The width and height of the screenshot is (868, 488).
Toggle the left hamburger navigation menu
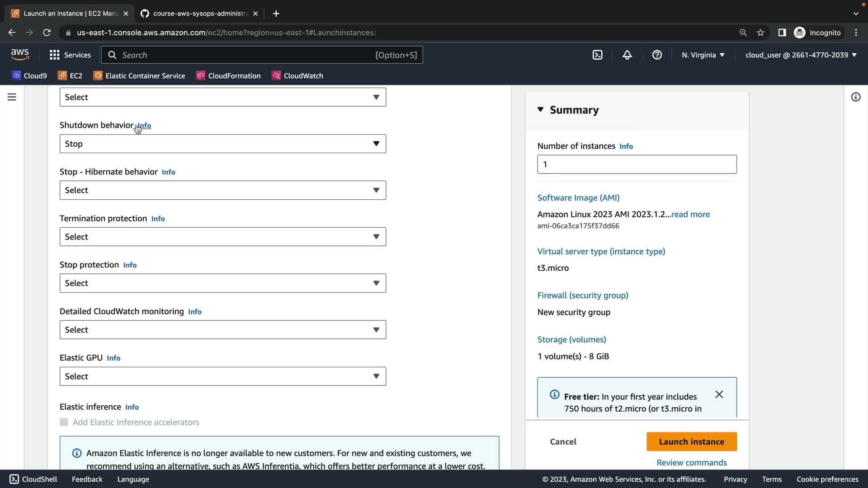[12, 97]
